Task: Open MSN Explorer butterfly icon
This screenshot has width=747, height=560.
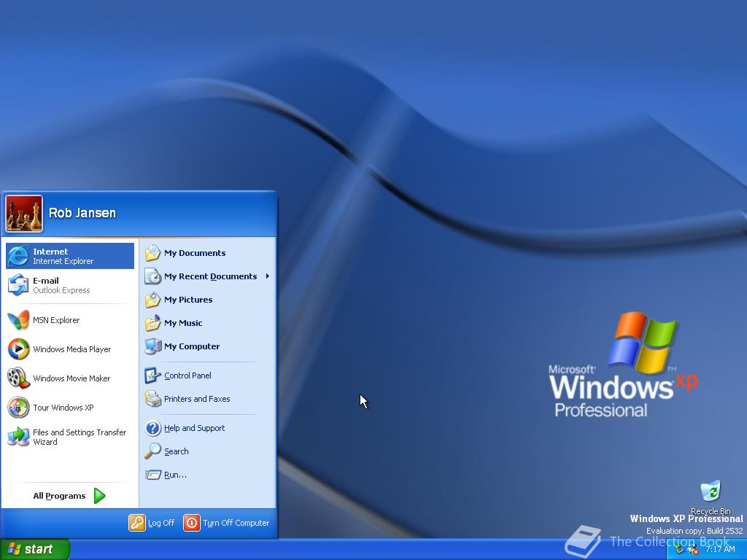Action: click(x=18, y=320)
